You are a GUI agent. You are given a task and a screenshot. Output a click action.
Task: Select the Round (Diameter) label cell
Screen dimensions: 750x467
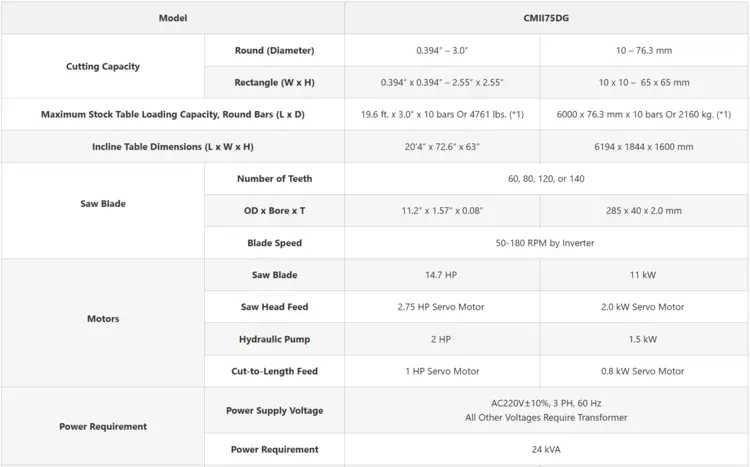[274, 50]
